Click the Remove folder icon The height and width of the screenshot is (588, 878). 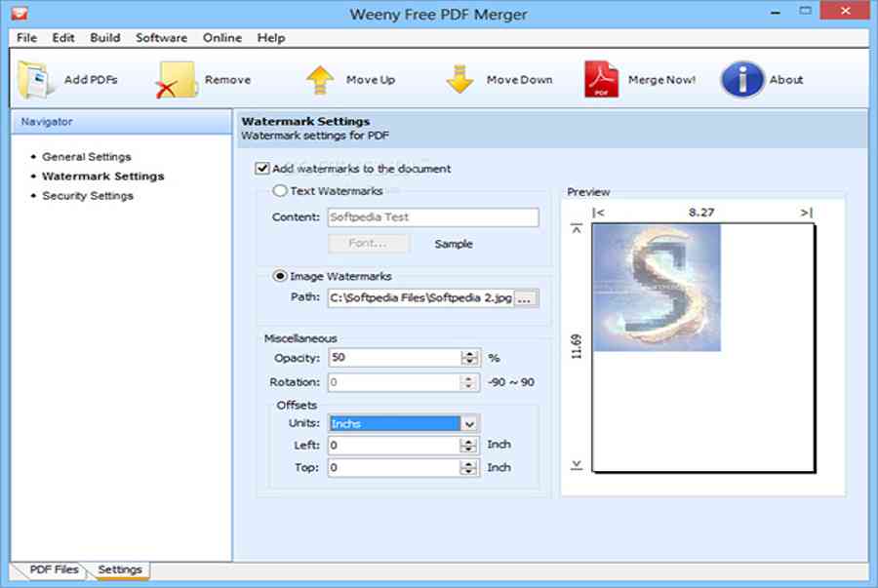(177, 80)
